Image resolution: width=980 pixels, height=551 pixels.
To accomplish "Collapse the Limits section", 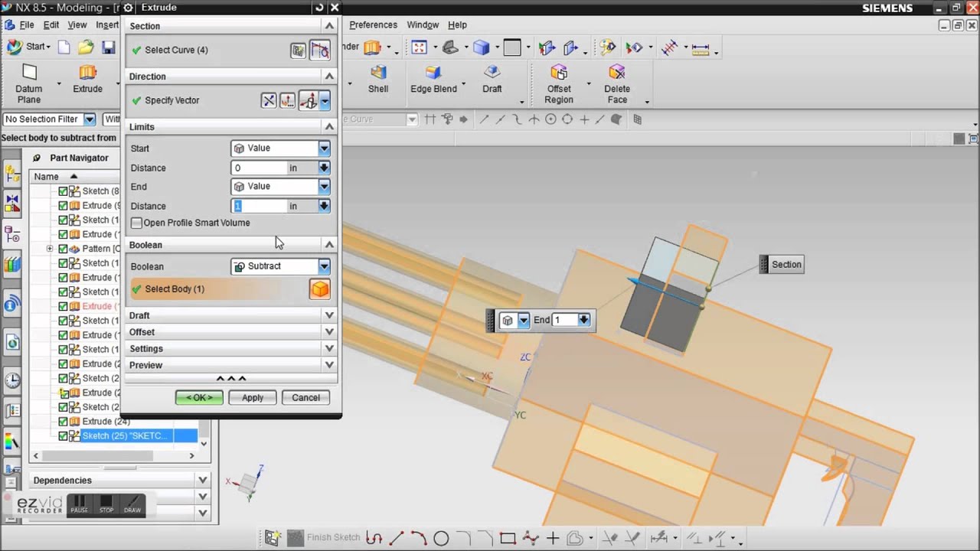I will [x=329, y=126].
